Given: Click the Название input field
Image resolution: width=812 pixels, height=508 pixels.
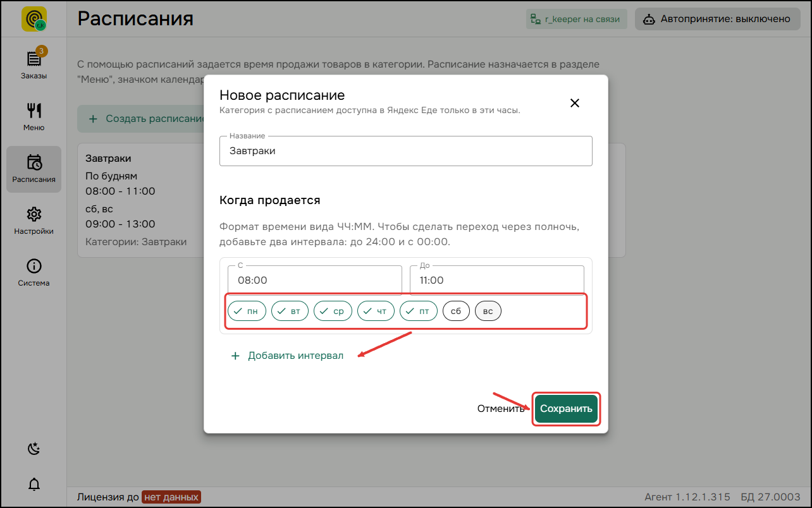Looking at the screenshot, I should click(406, 151).
